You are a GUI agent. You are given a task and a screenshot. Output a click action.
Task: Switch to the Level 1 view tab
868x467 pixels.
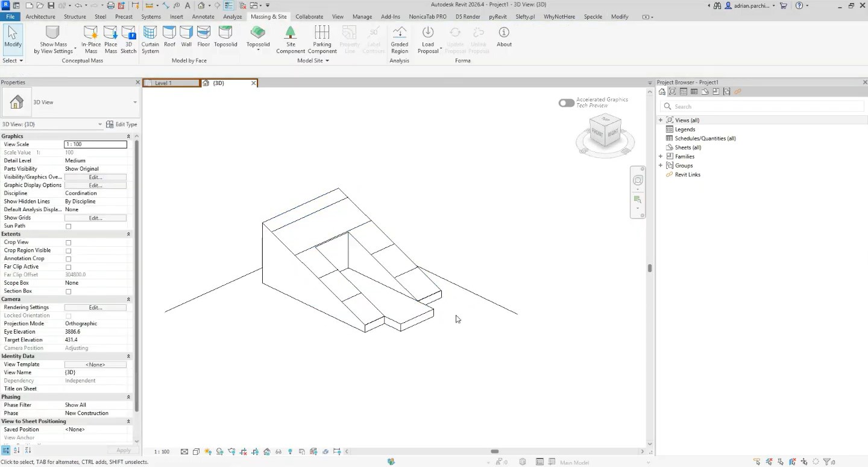tap(171, 83)
